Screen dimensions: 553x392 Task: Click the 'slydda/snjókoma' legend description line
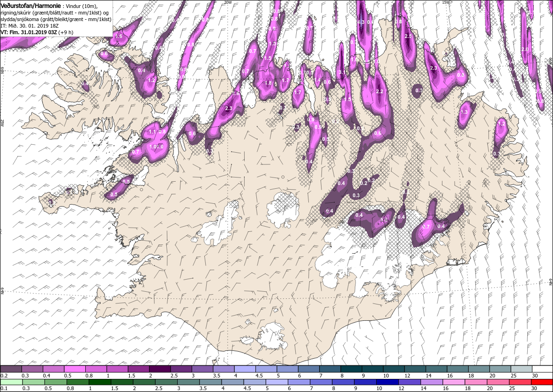tap(55, 19)
